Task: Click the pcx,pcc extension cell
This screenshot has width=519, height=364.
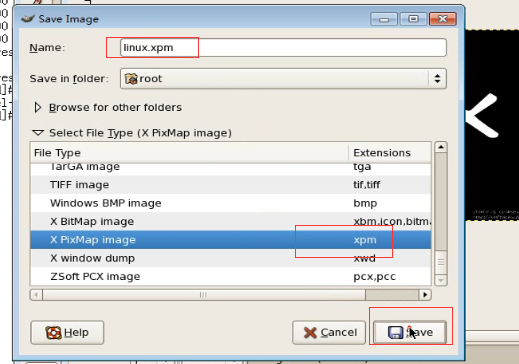Action: tap(374, 277)
